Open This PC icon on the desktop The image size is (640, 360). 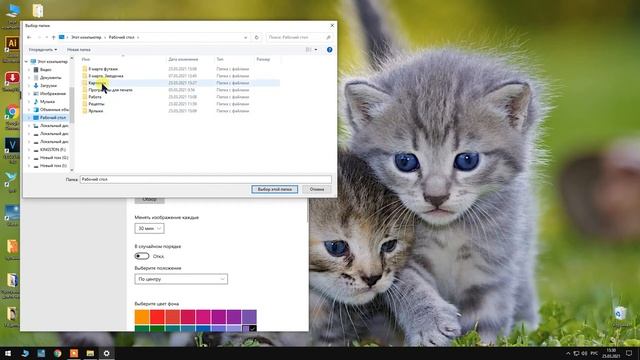[12, 11]
